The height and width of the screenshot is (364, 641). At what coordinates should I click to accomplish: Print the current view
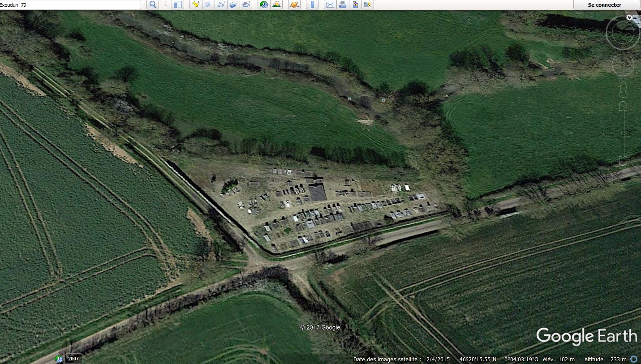343,4
